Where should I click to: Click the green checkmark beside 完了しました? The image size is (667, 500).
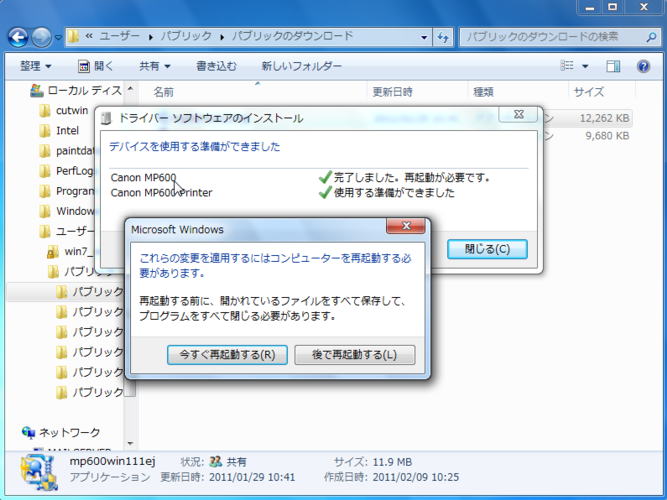pos(325,177)
